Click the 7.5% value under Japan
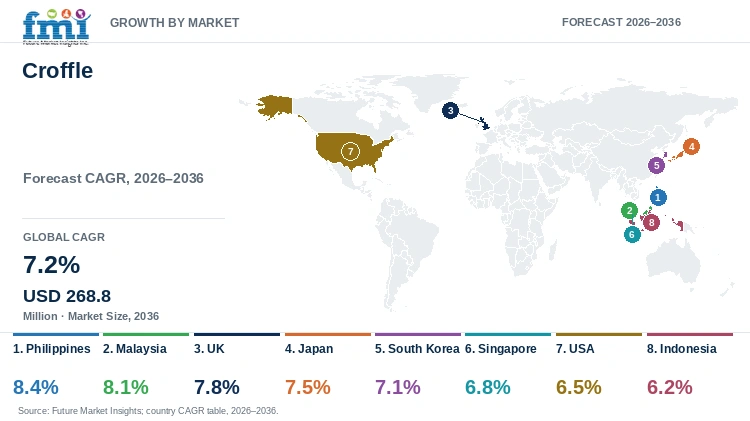Viewport: 750px width, 421px height. click(x=308, y=387)
